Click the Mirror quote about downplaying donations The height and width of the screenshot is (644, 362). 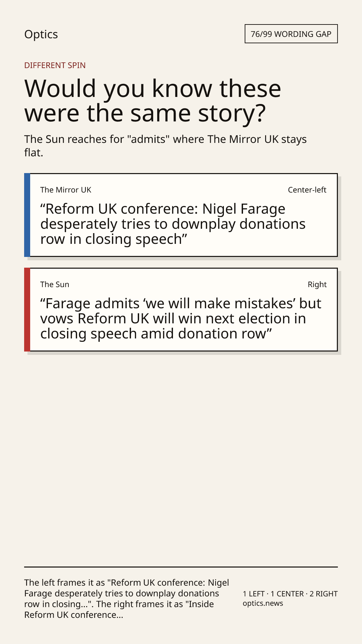coord(173,224)
